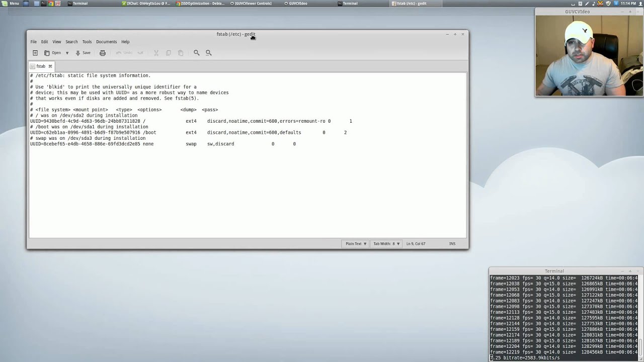
Task: Click the Paste clipboard icon
Action: (181, 53)
